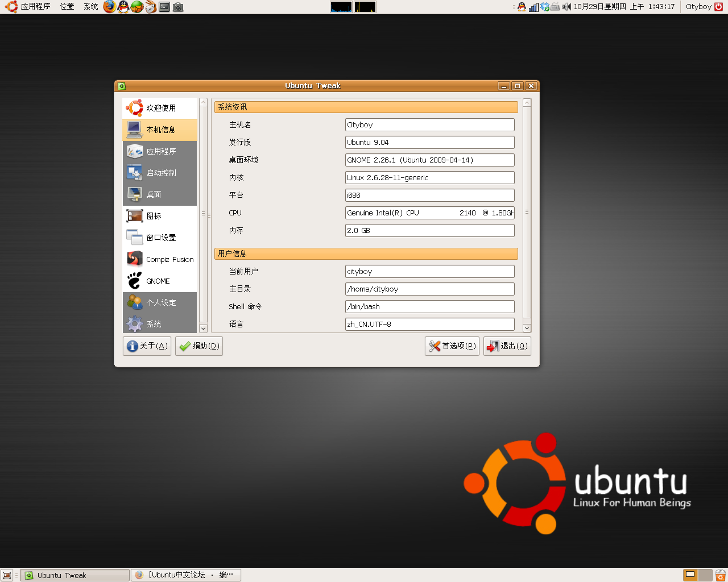This screenshot has width=728, height=582.
Task: Click the 主目录 field /home/cityboy
Action: point(430,289)
